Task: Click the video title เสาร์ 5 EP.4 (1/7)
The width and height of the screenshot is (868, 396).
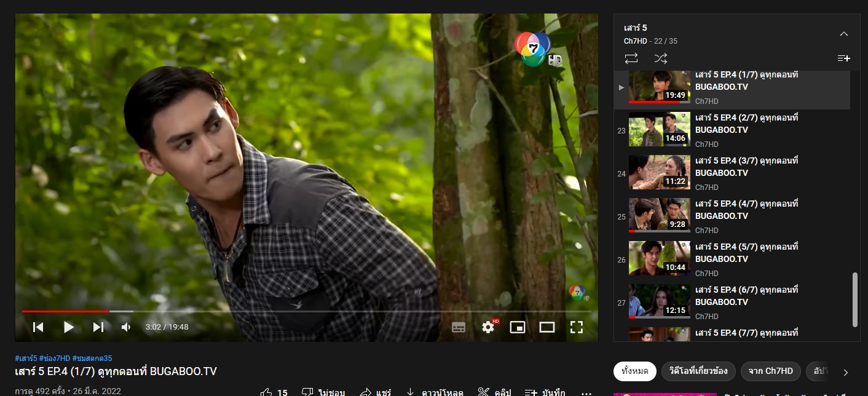Action: (116, 371)
